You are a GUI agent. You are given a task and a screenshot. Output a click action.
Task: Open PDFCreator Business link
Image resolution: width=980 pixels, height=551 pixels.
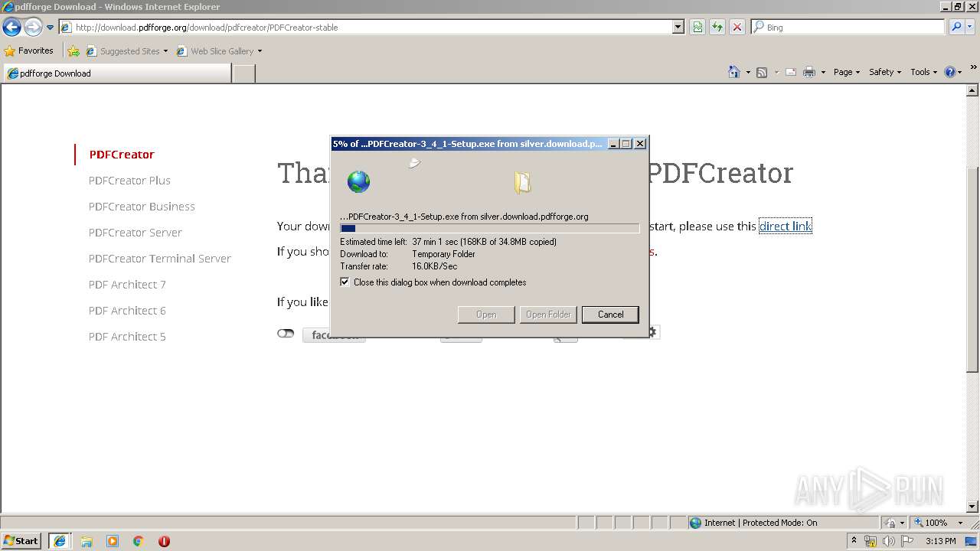(x=142, y=207)
